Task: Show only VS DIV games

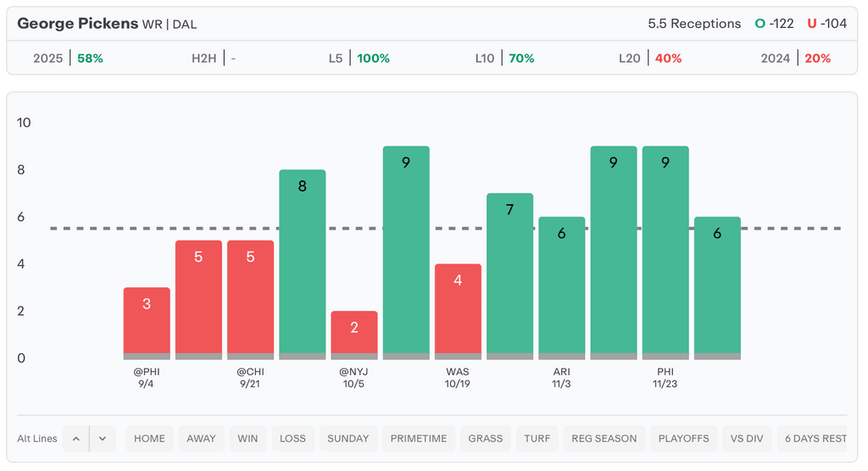Action: click(x=747, y=439)
